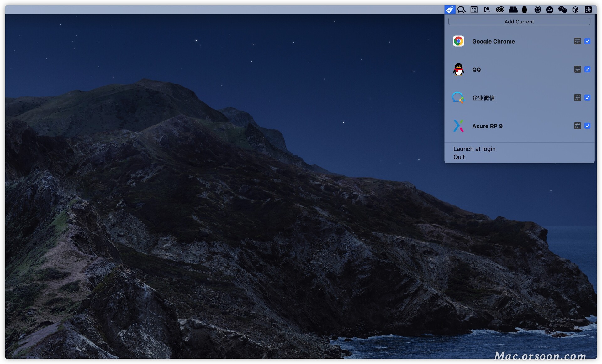Screen dimensions: 602x364
Task: Click the 3D box menu bar icon
Action: click(x=575, y=9)
